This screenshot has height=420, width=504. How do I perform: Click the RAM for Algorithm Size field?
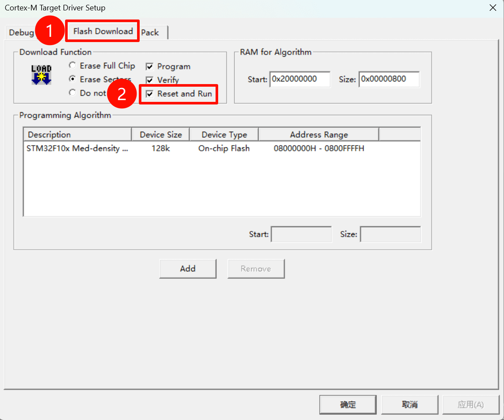(x=389, y=79)
